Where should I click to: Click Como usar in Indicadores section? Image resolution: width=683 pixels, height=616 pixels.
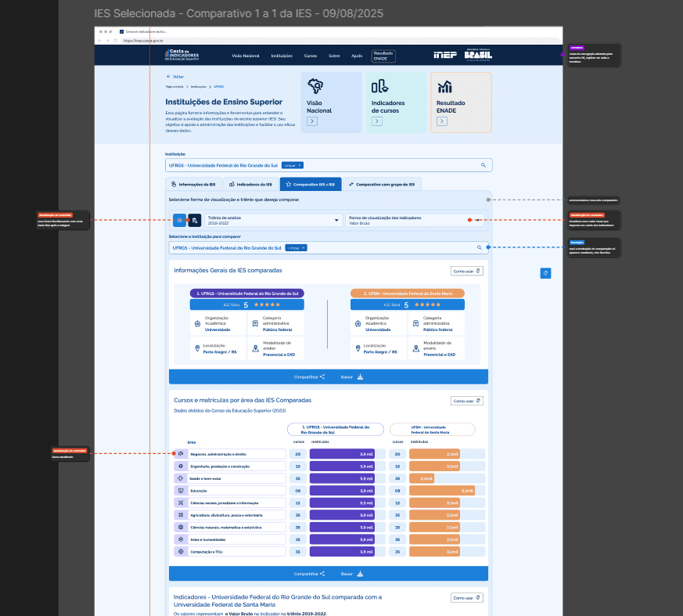click(466, 598)
